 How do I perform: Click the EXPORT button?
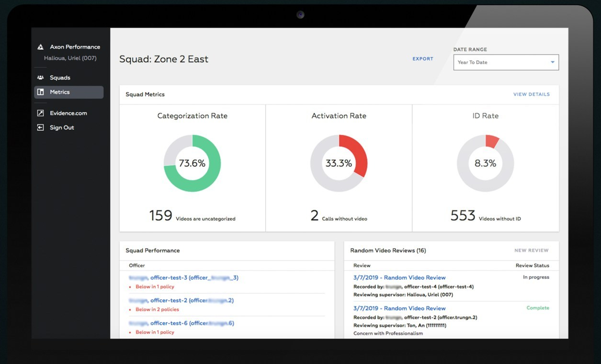coord(422,58)
